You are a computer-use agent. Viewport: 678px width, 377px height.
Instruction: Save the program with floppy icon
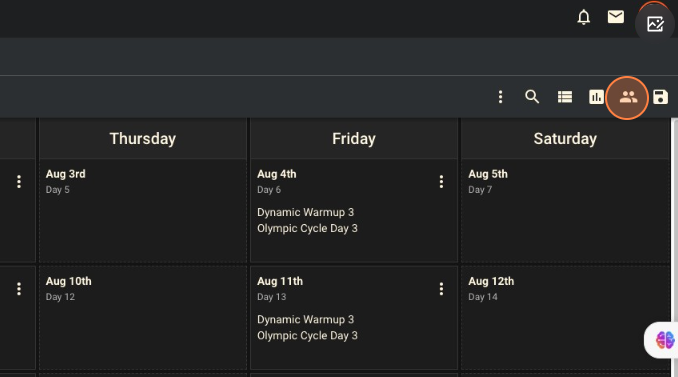[x=660, y=97]
